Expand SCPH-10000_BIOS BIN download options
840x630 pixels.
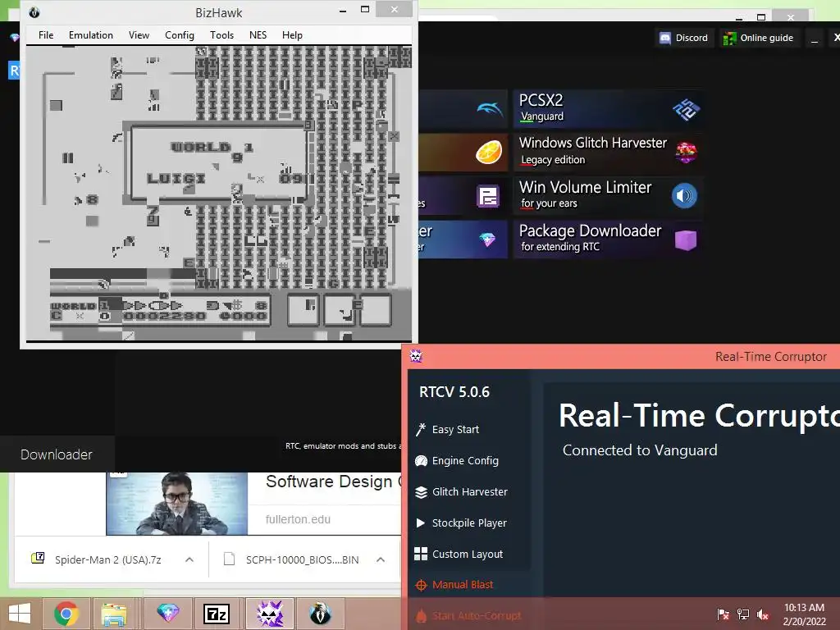coord(381,559)
